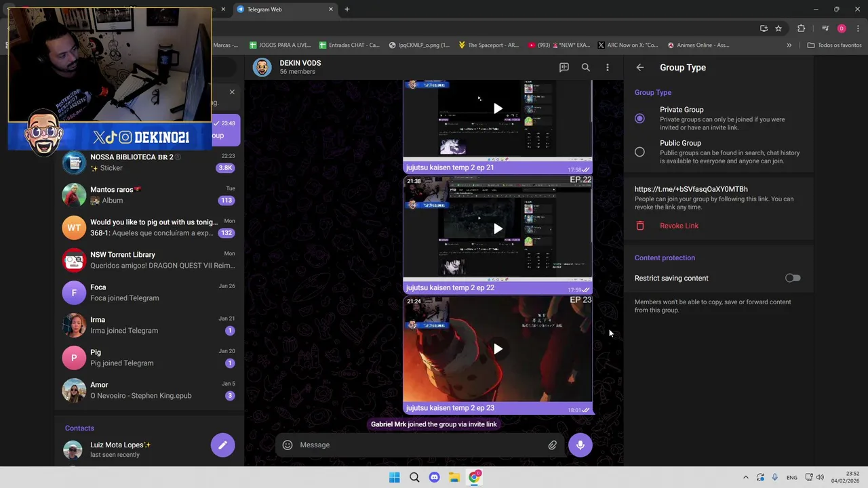
Task: Bookmark this page with the star icon
Action: click(x=778, y=28)
